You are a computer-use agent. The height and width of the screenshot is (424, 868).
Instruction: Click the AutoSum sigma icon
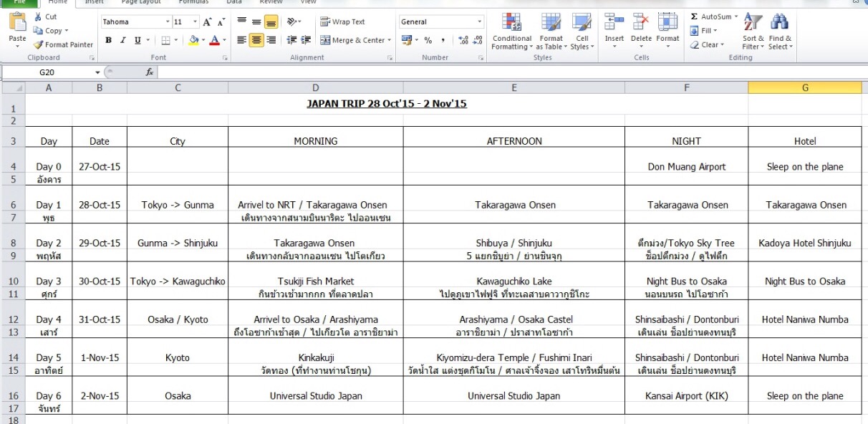(x=694, y=16)
